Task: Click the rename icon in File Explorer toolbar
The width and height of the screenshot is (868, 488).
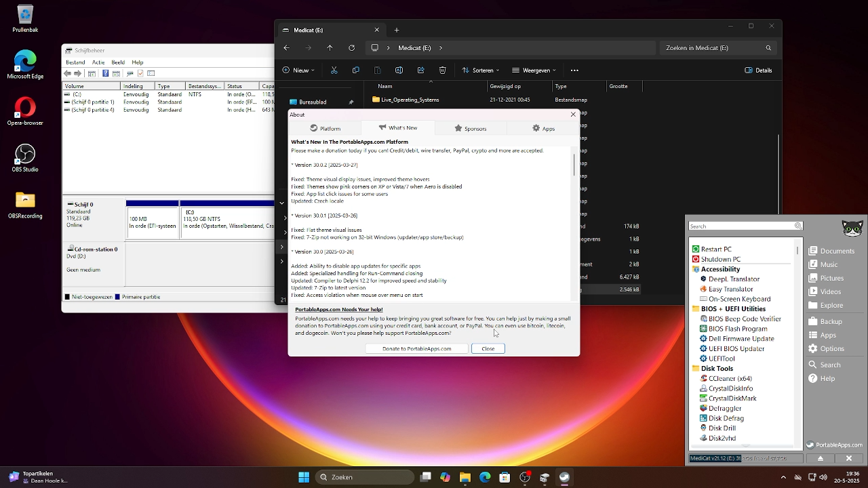Action: pyautogui.click(x=399, y=70)
